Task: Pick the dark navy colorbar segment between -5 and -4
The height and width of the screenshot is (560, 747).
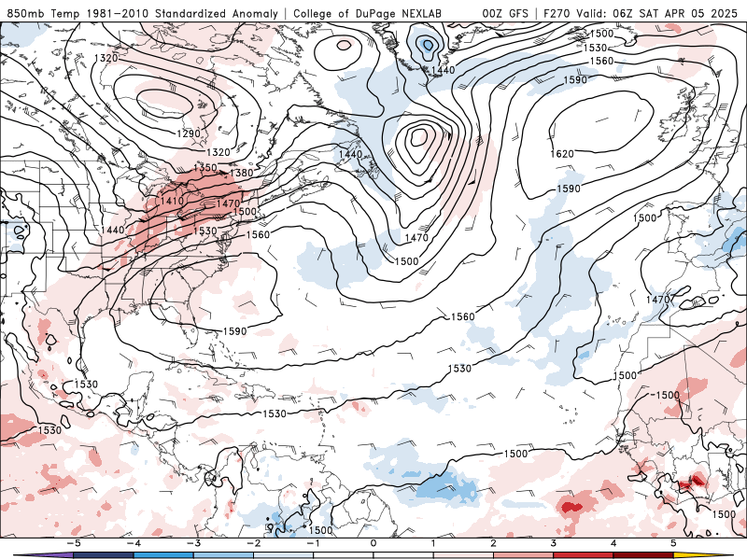Action: (x=103, y=555)
